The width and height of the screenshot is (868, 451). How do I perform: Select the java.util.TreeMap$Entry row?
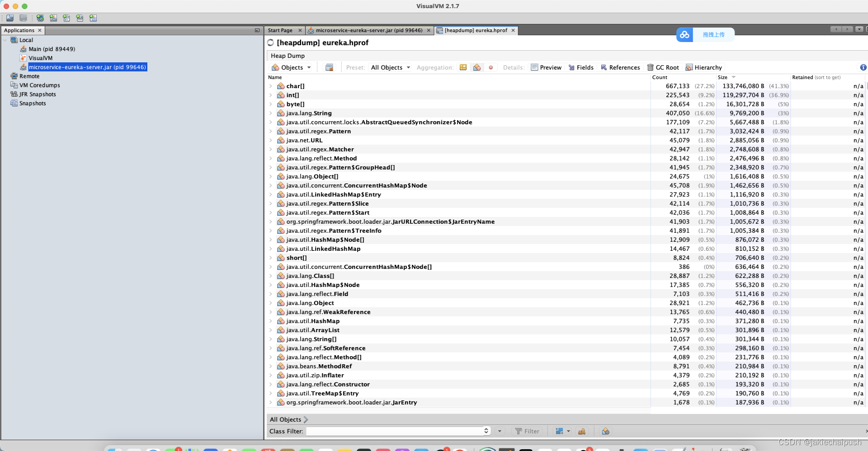[565, 393]
